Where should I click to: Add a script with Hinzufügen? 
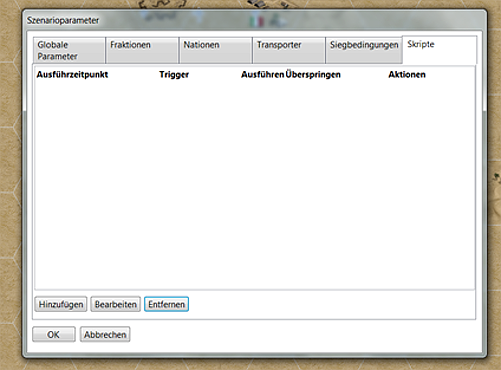(x=61, y=304)
